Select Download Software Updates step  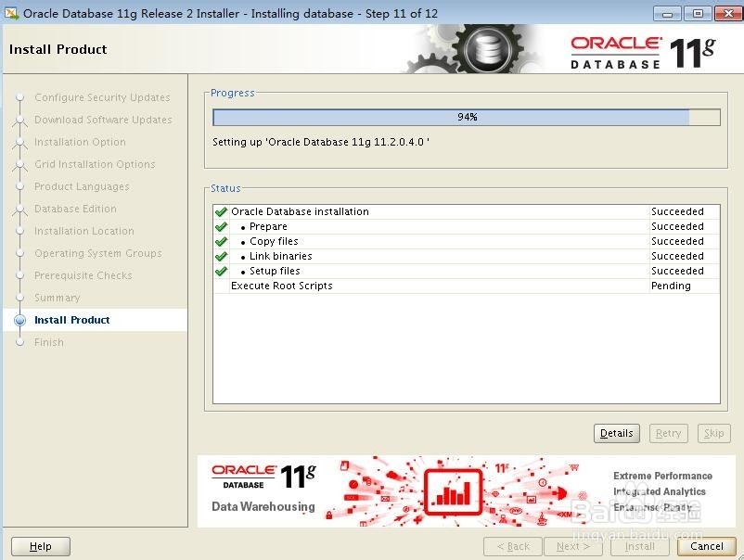[103, 120]
